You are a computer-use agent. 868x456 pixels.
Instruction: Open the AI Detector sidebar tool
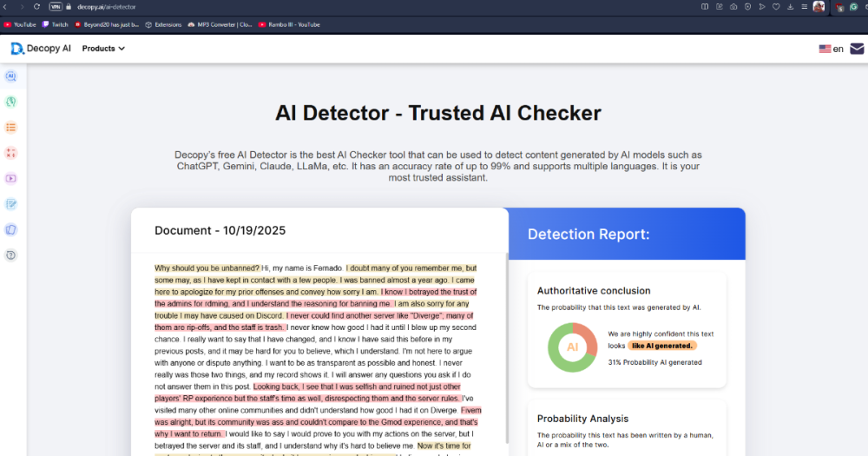point(11,76)
